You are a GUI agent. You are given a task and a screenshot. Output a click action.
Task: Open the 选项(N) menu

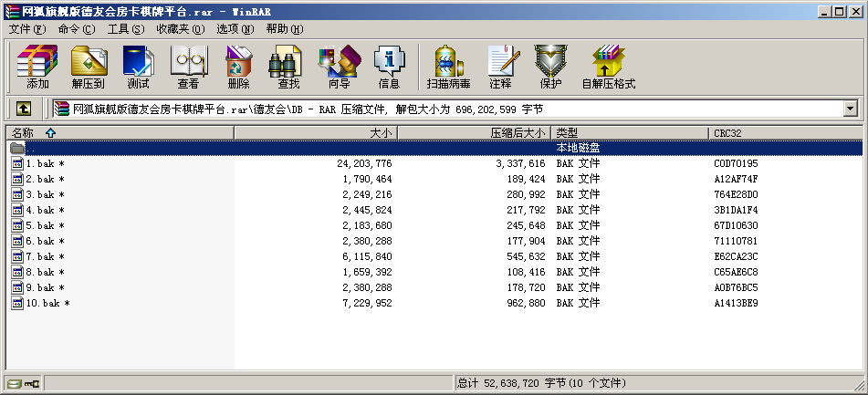(235, 29)
